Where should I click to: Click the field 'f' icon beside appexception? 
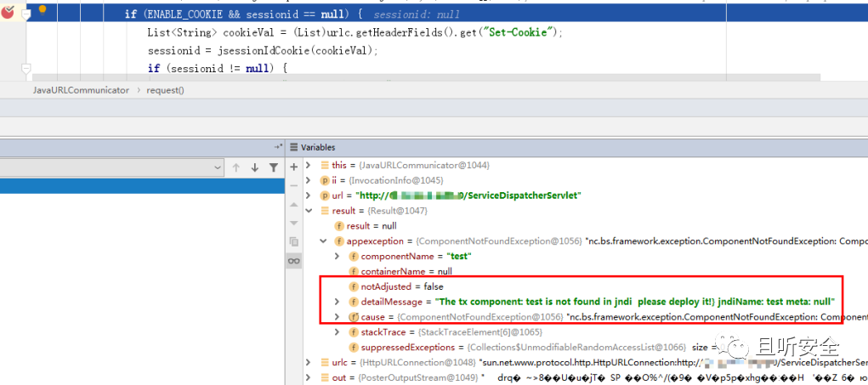pos(339,241)
